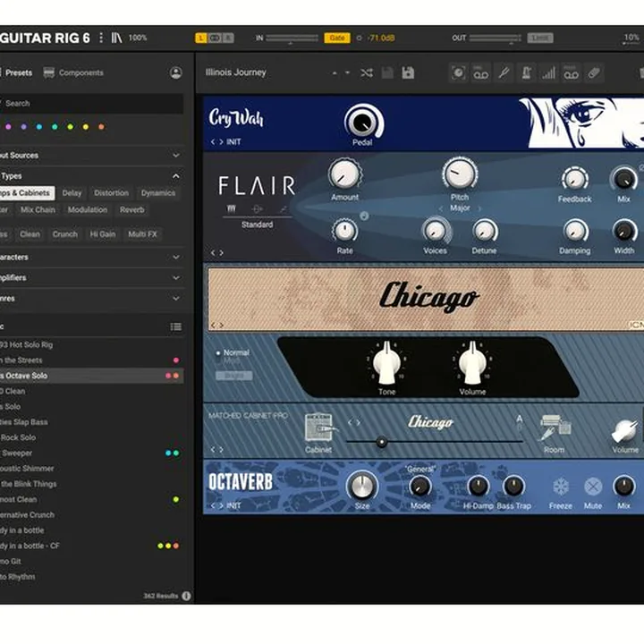Click the Save As floppy icon
Screen dimensions: 644x644
pyautogui.click(x=408, y=72)
